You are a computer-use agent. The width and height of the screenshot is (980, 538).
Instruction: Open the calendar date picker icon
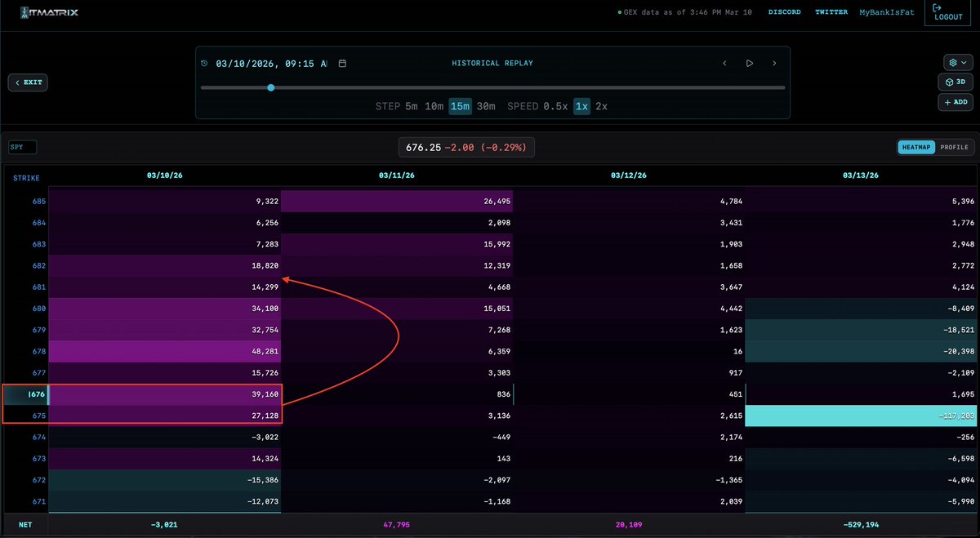[x=342, y=63]
